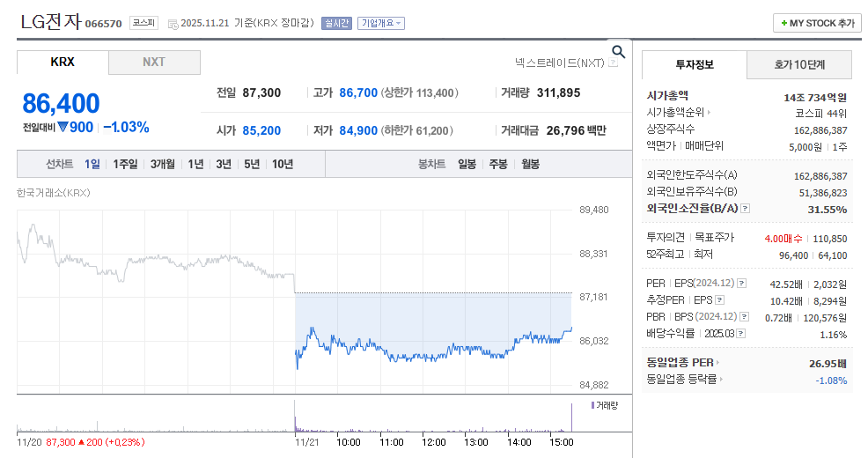The height and width of the screenshot is (458, 868).
Task: Open the 투자정보 tab
Action: [x=695, y=65]
